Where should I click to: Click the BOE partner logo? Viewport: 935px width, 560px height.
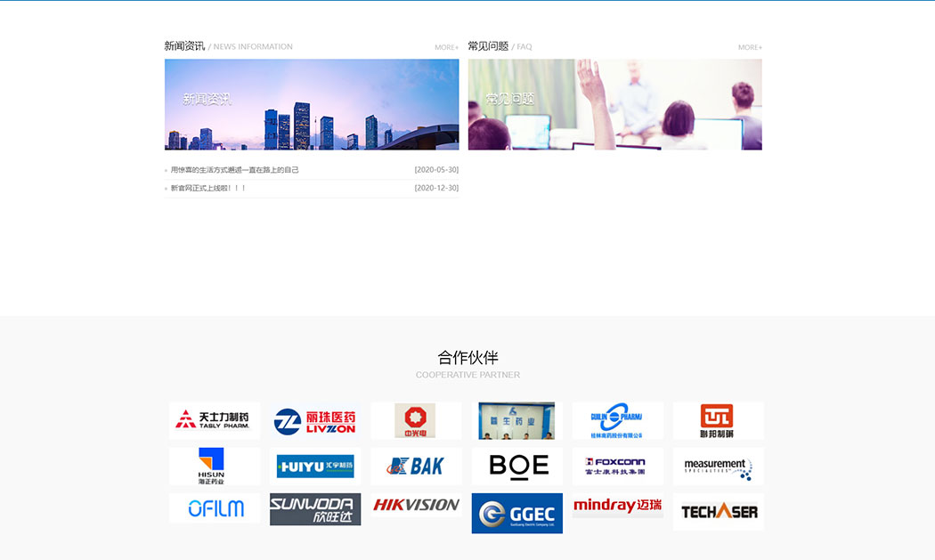click(517, 466)
